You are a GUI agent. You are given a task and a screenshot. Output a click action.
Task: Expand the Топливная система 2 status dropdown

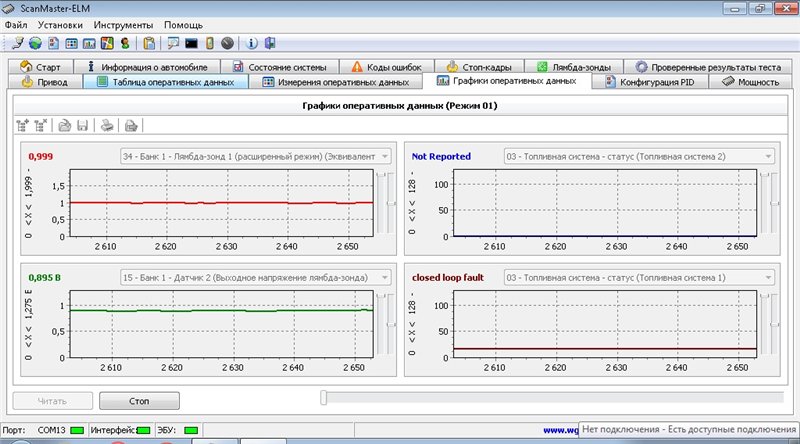(768, 156)
